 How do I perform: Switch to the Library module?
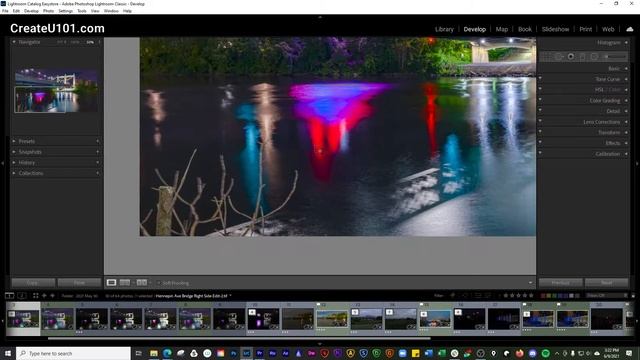[444, 29]
